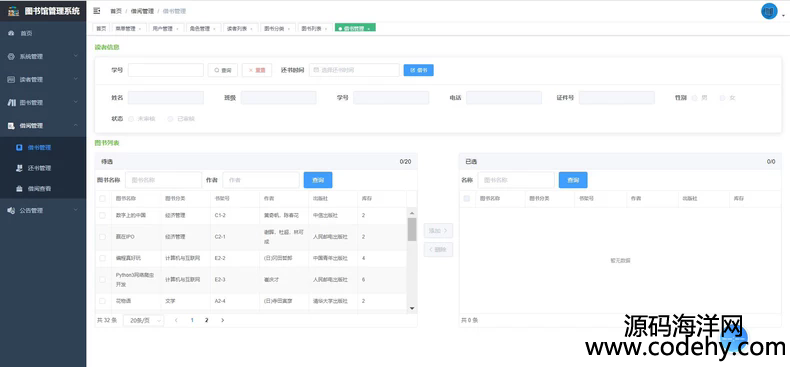790x367 pixels.
Task: Select the 已审核 status radio button
Action: 170,119
